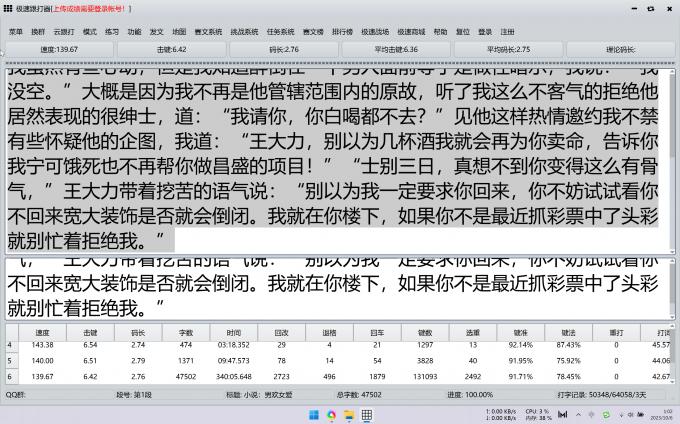Click the 回改 column header

281,333
